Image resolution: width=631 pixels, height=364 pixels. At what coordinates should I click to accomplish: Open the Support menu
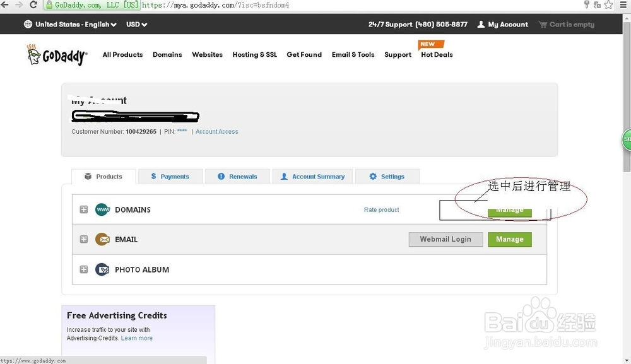point(398,55)
